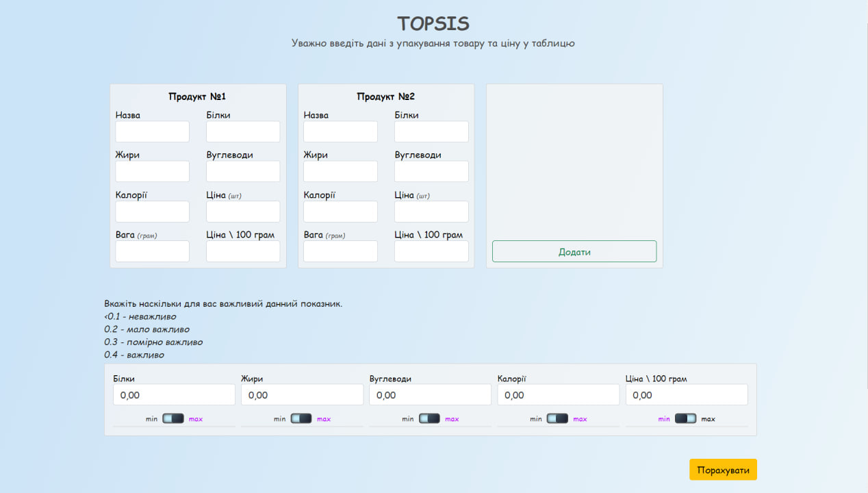Click Калорії field in Продукт №2
This screenshot has height=493, width=868.
(x=340, y=211)
